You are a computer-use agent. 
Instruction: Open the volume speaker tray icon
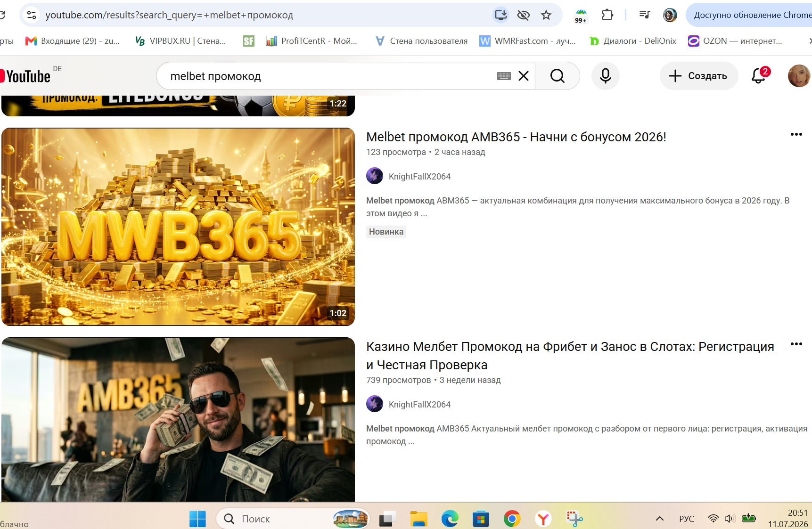pyautogui.click(x=730, y=519)
